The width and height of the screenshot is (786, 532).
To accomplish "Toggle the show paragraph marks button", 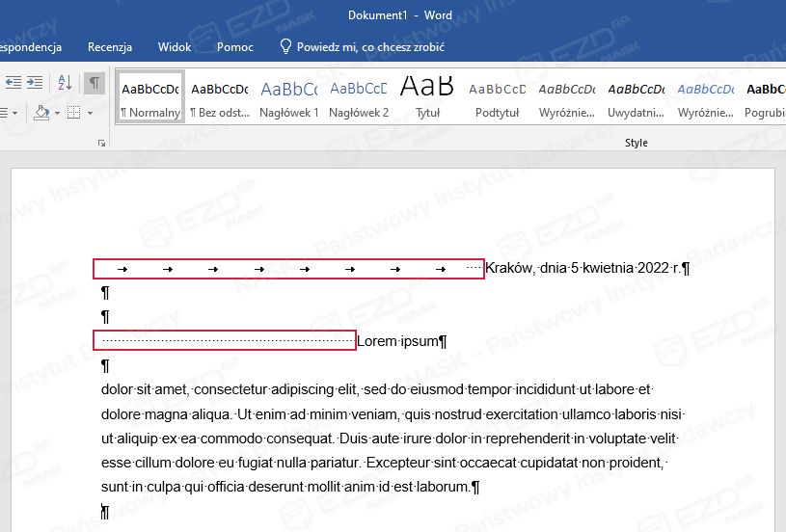I will click(95, 83).
